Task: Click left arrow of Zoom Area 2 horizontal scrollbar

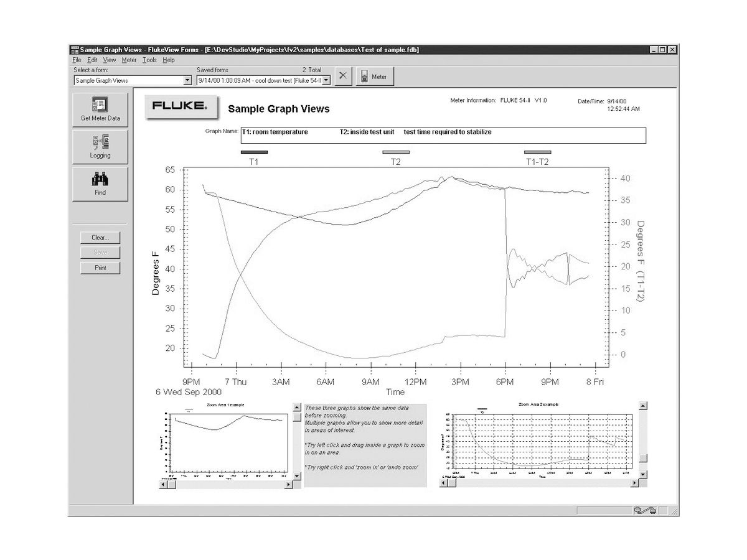Action: (444, 483)
